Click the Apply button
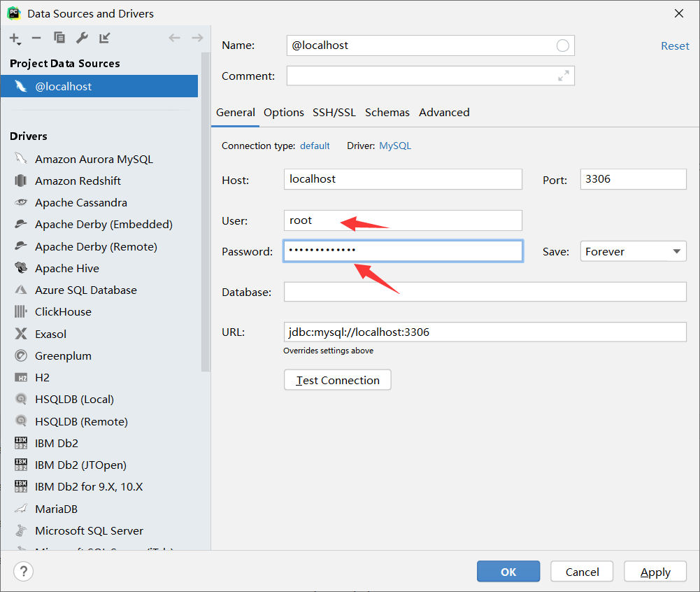The width and height of the screenshot is (700, 592). [x=655, y=572]
